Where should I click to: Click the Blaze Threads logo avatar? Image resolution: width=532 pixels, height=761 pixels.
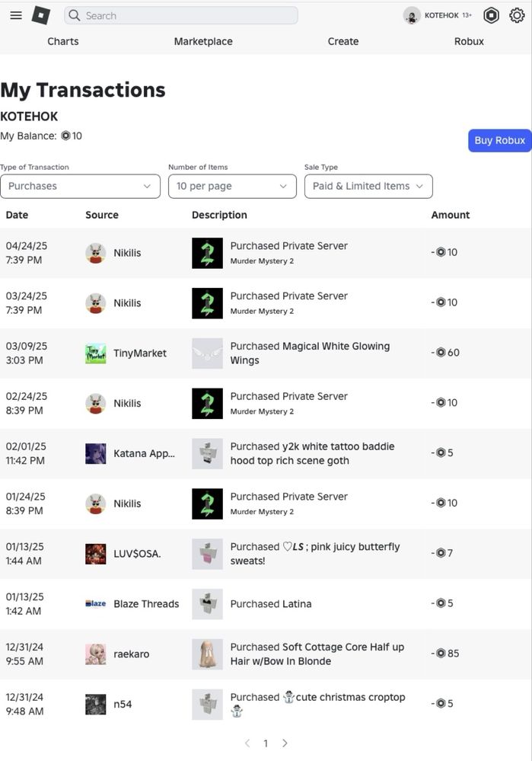96,604
